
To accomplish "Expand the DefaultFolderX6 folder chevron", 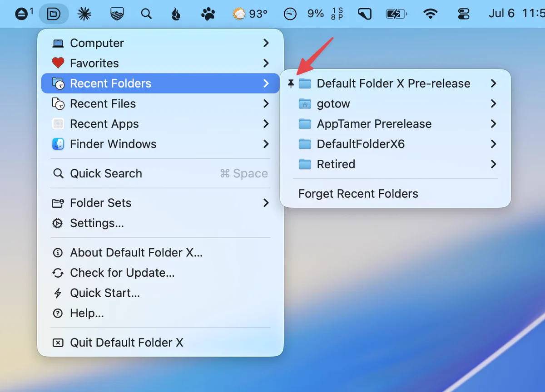I will click(494, 144).
